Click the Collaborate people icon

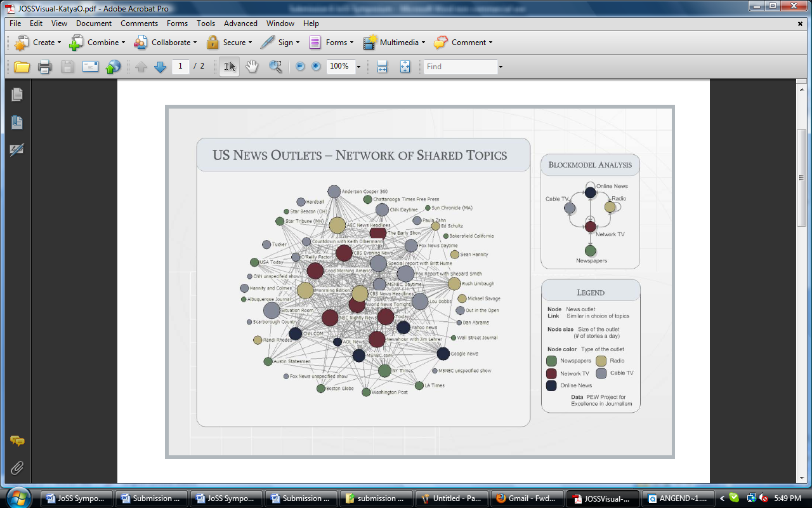point(141,43)
